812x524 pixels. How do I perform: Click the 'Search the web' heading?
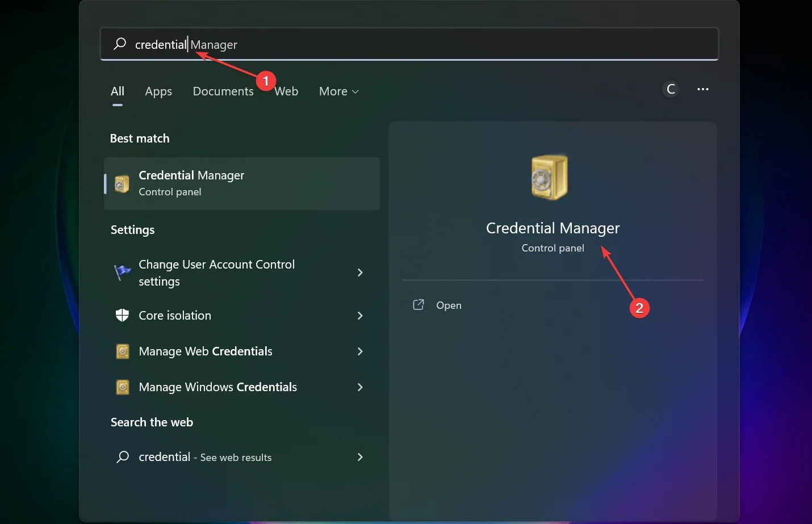[152, 422]
